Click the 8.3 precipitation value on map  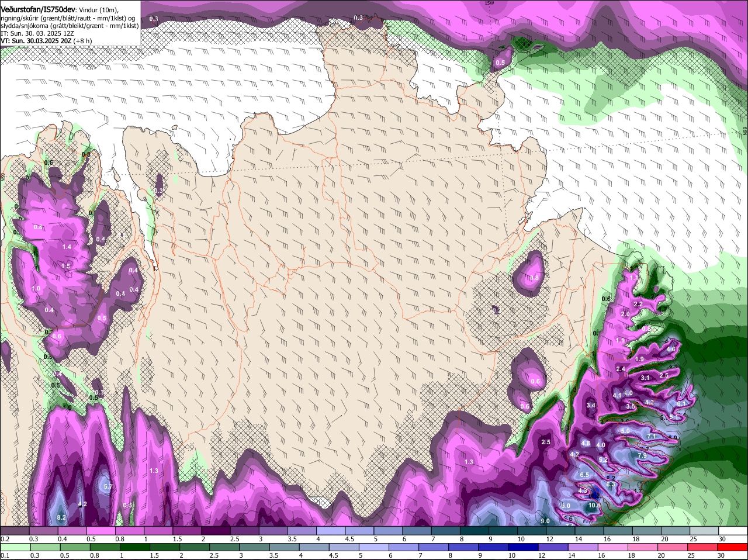(611, 484)
